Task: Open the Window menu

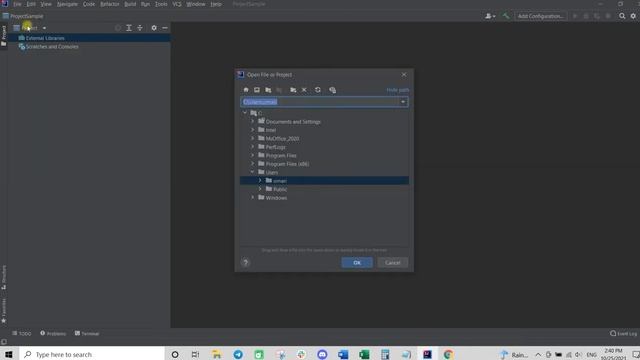Action: 196,4
